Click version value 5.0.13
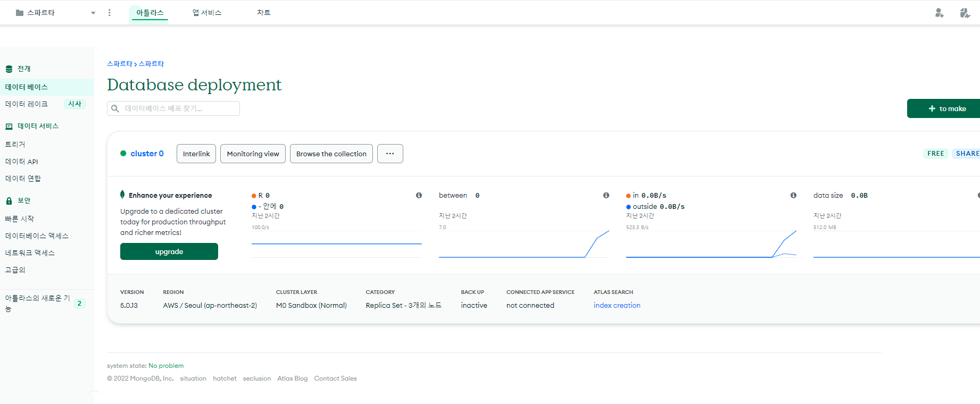Screen dimensions: 980x404 coord(129,306)
